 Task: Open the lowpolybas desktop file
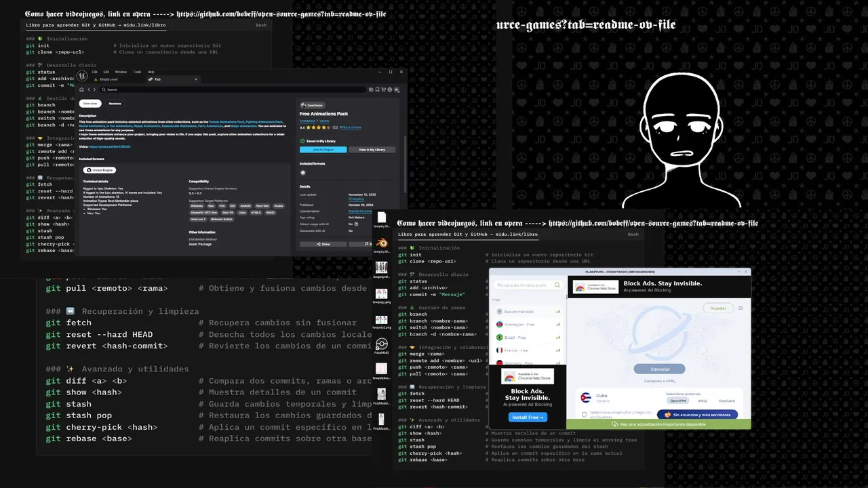(382, 369)
